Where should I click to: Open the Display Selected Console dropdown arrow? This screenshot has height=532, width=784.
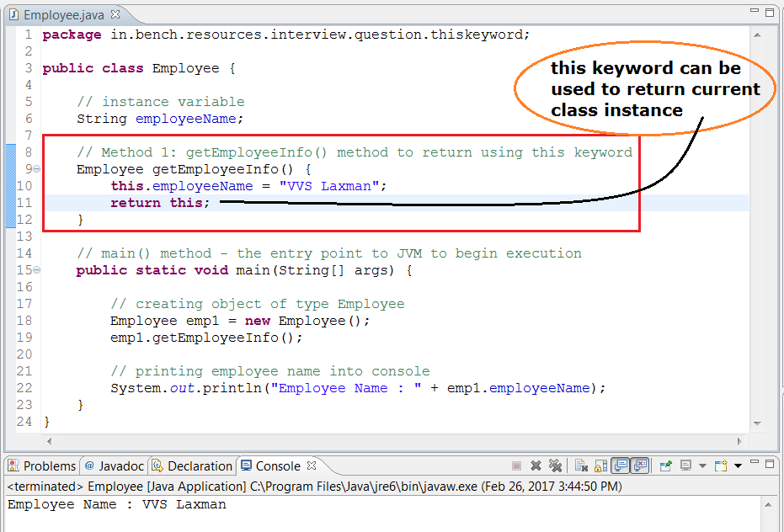[702, 466]
